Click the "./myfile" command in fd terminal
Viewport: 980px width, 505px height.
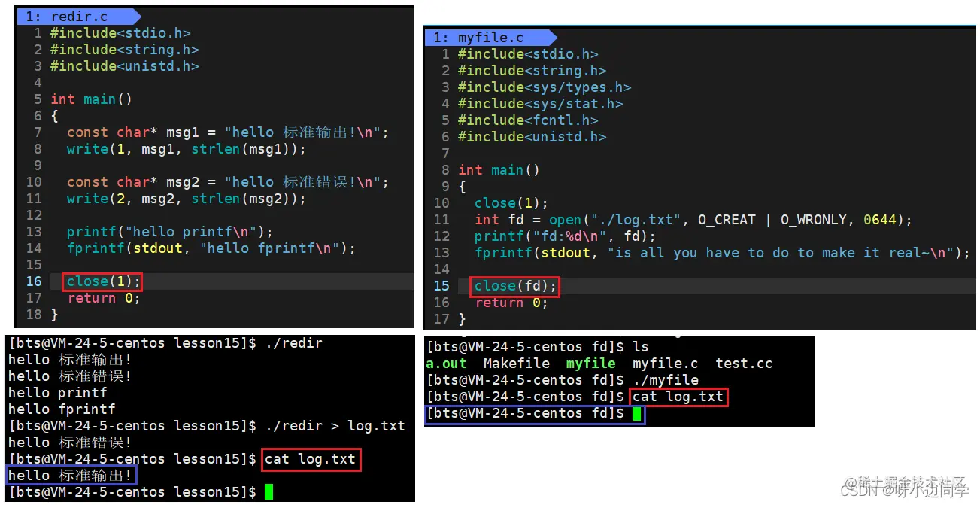pos(666,380)
